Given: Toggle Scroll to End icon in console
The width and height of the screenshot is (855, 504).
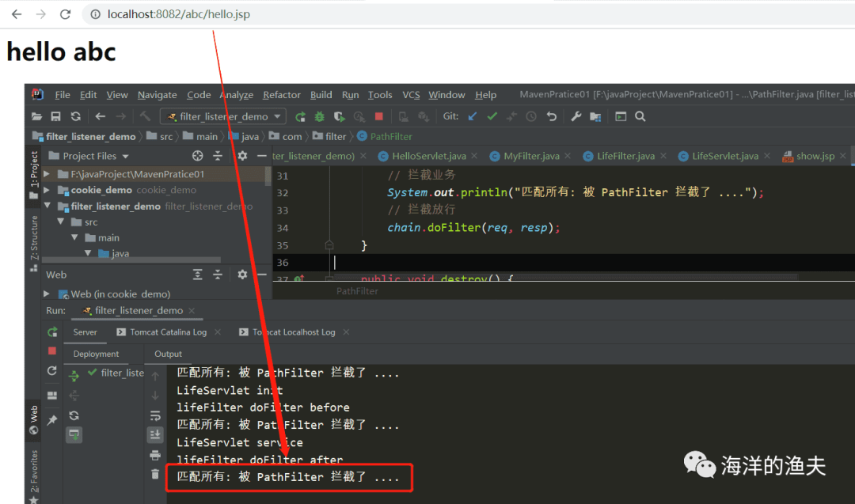Looking at the screenshot, I should (155, 435).
